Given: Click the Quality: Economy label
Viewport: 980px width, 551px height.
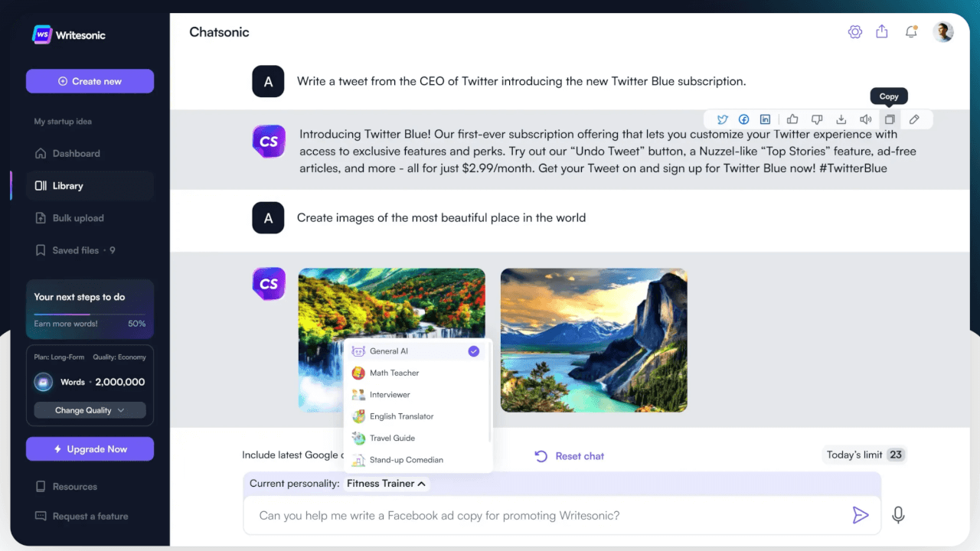Looking at the screenshot, I should click(x=119, y=357).
